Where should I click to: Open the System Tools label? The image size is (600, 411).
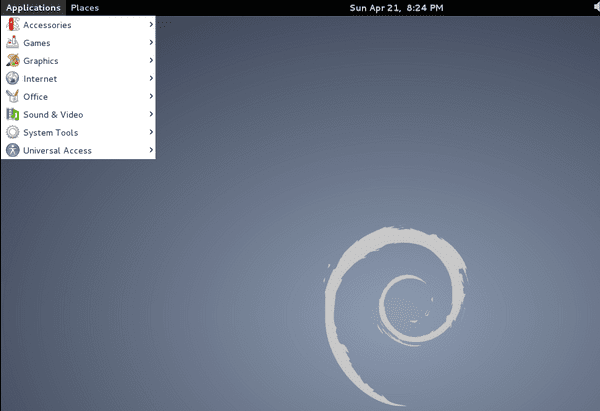click(51, 133)
